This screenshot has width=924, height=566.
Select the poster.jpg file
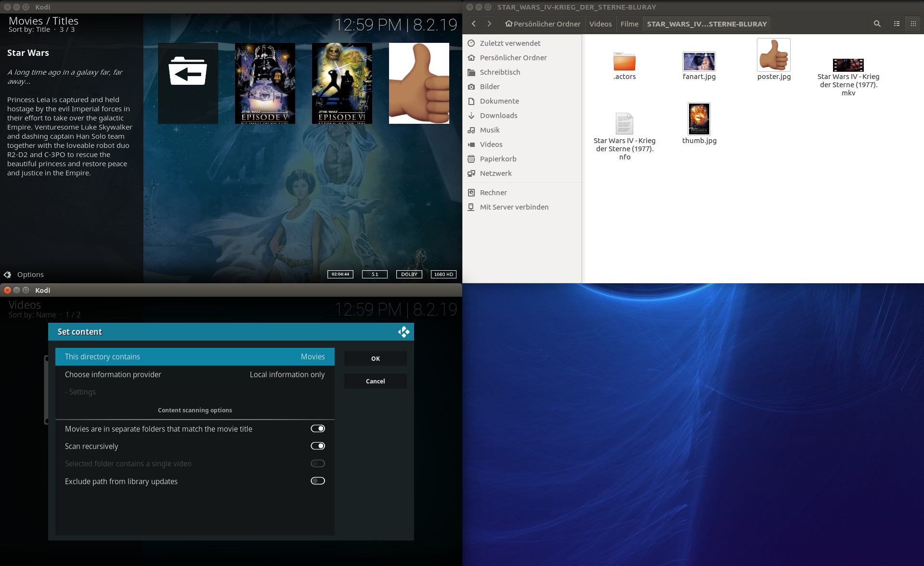point(774,60)
